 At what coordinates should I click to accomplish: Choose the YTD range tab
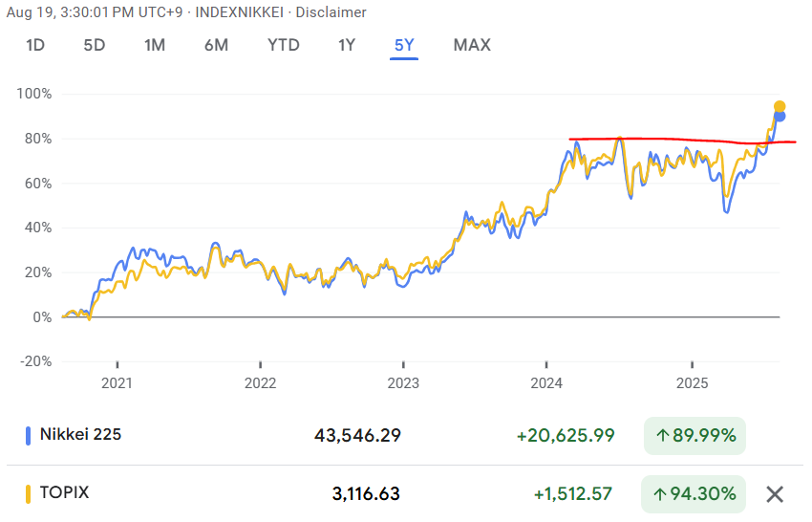pos(284,45)
